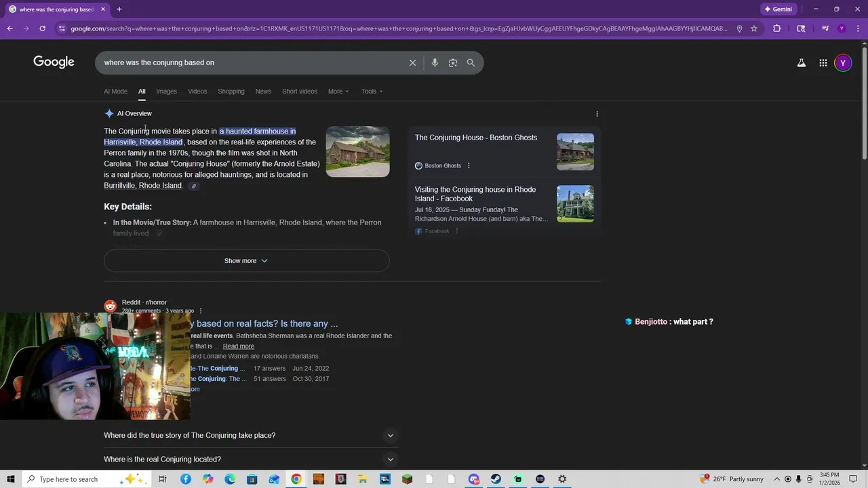Select the All results tab
Screen dimensions: 868x488
142,91
